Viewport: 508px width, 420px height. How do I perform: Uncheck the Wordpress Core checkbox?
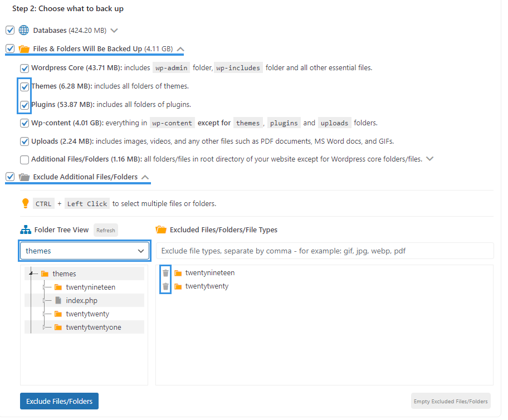(25, 68)
